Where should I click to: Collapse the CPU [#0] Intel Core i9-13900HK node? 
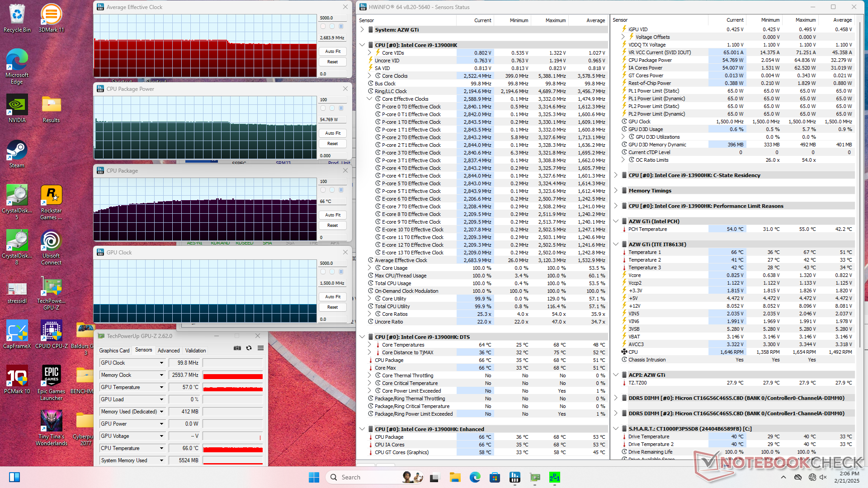tap(362, 45)
